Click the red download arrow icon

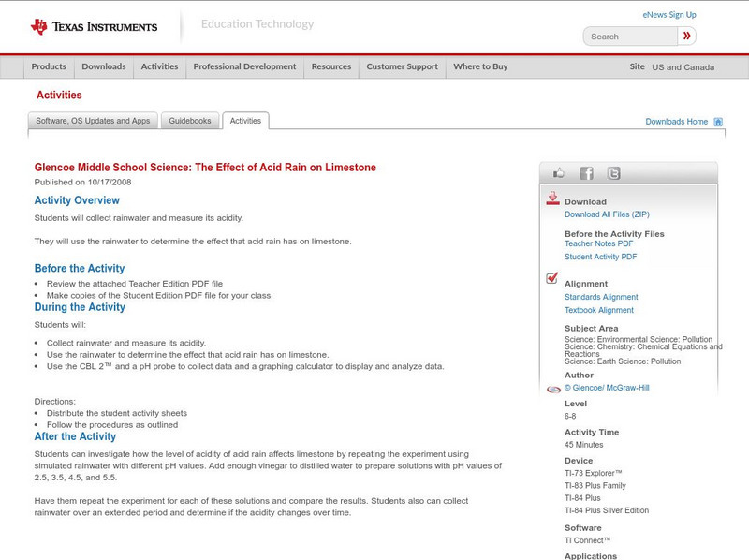click(x=552, y=199)
